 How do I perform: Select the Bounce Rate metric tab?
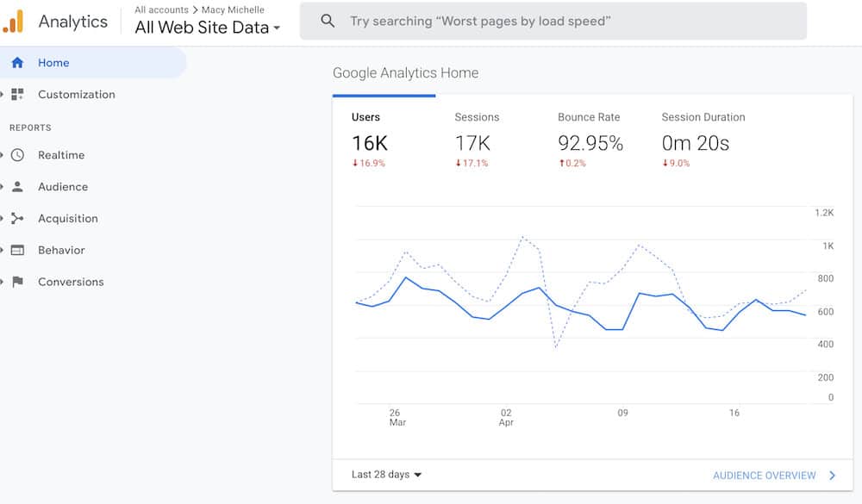pyautogui.click(x=590, y=137)
